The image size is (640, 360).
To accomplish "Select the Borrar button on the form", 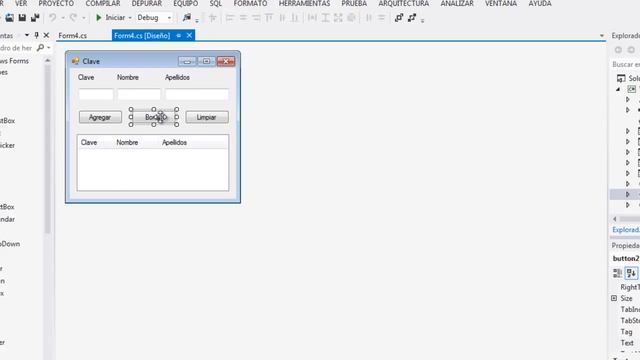I will click(154, 117).
